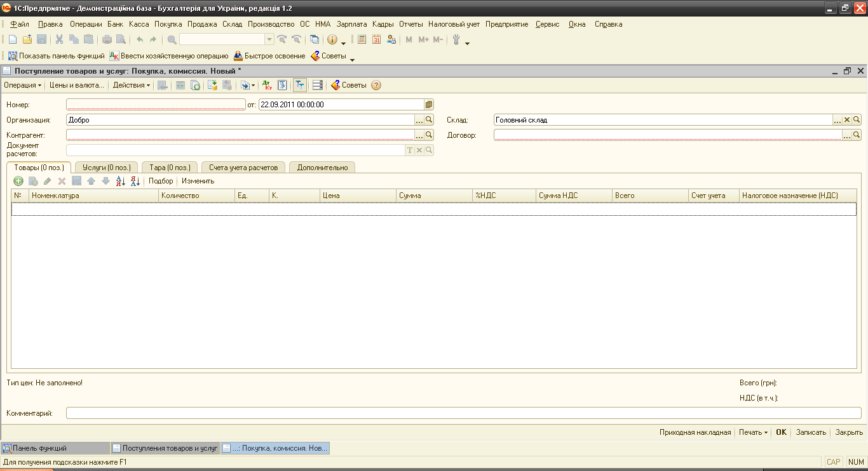The height and width of the screenshot is (471, 868).
Task: Click the Дт/Кт postings result icon
Action: pyautogui.click(x=267, y=85)
